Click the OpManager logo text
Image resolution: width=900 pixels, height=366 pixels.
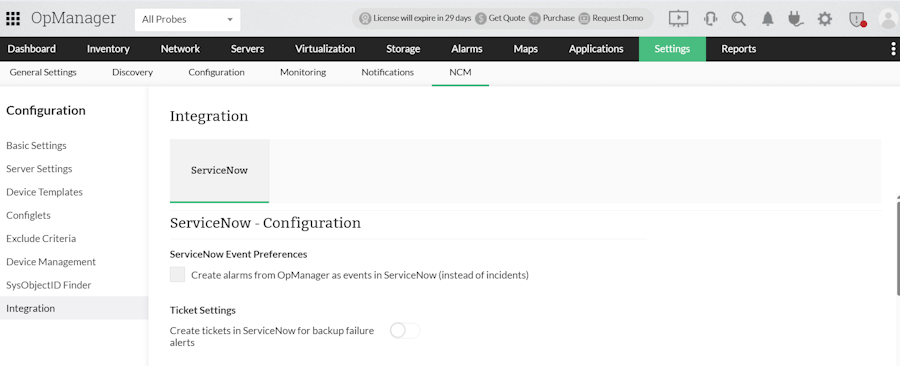click(x=73, y=18)
